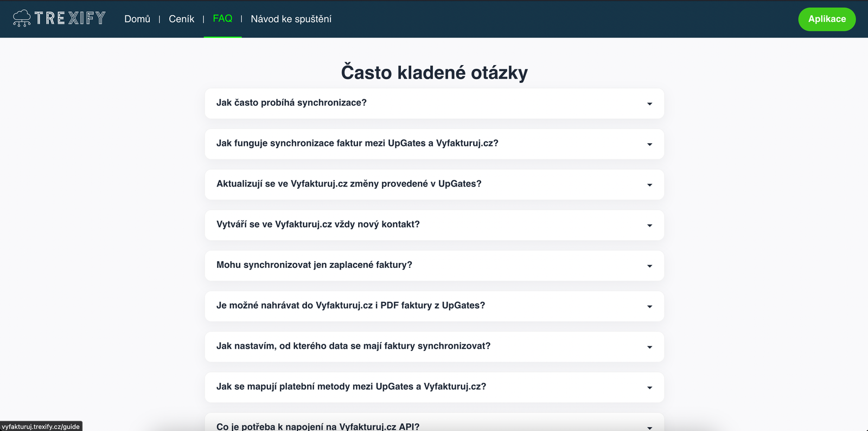Expand arrow for 'Mohu synchronizovat jen zaplacené faktury?'

(x=649, y=266)
